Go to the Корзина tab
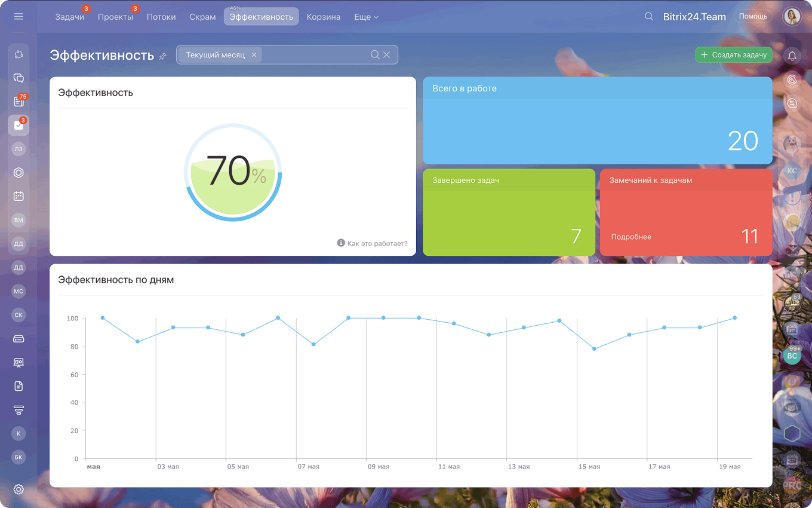Screen dimensions: 812x508 324,17
